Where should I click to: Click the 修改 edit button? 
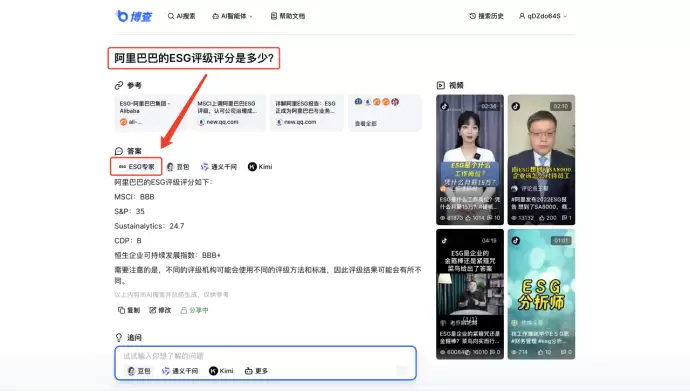[160, 310]
